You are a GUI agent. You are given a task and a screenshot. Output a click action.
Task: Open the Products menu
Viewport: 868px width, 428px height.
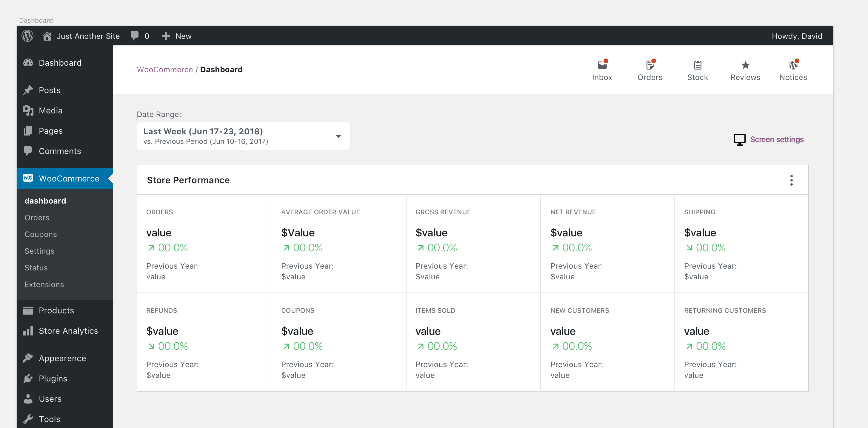coord(56,310)
